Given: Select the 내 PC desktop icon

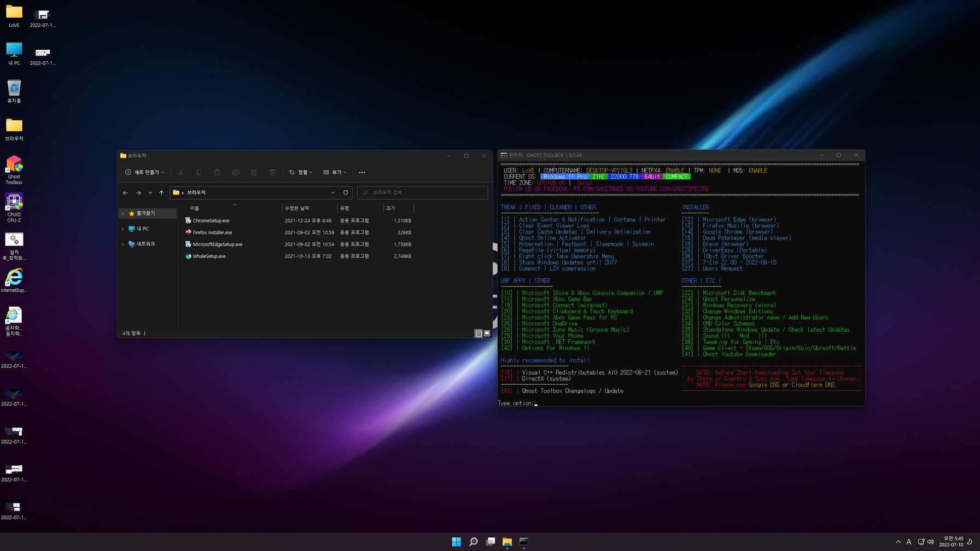Looking at the screenshot, I should pos(14,54).
